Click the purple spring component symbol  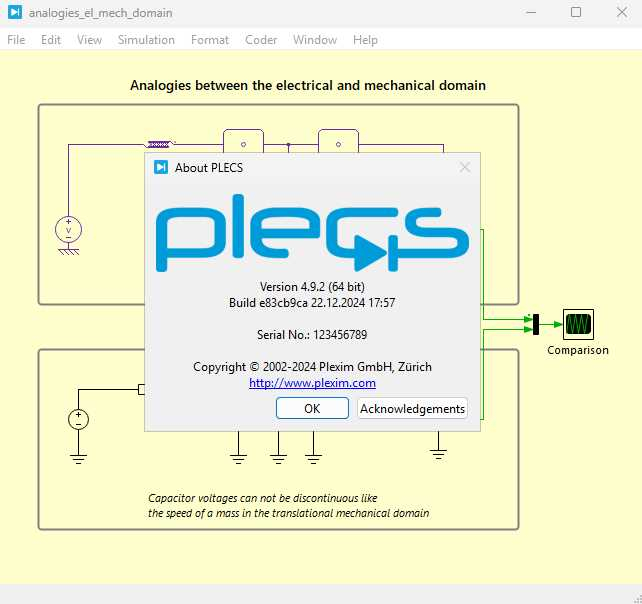160,144
